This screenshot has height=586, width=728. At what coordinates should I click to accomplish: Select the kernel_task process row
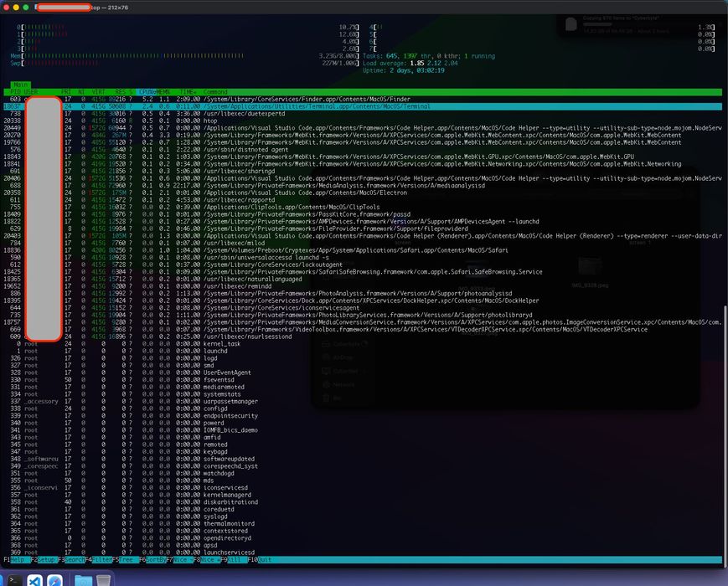pos(363,344)
